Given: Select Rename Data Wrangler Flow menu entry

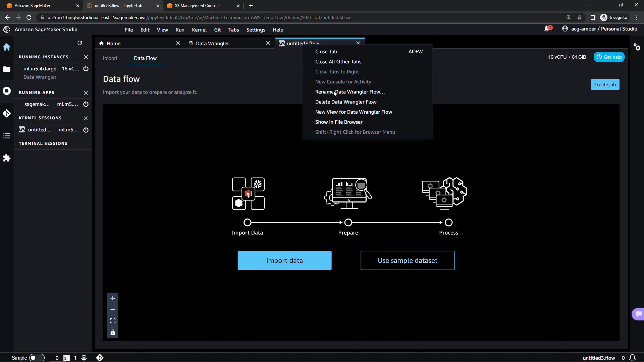Looking at the screenshot, I should pyautogui.click(x=350, y=92).
